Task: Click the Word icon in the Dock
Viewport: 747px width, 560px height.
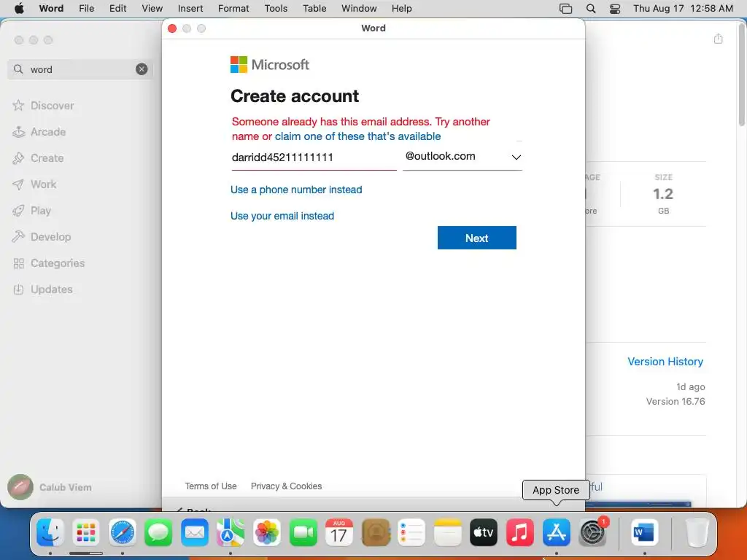Action: [645, 532]
